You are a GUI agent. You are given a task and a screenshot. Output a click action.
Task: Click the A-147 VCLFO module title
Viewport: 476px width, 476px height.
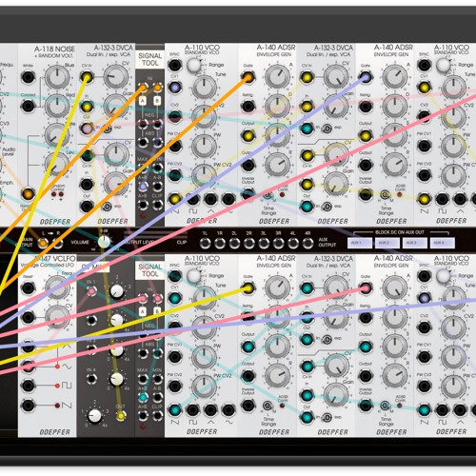[x=54, y=259]
